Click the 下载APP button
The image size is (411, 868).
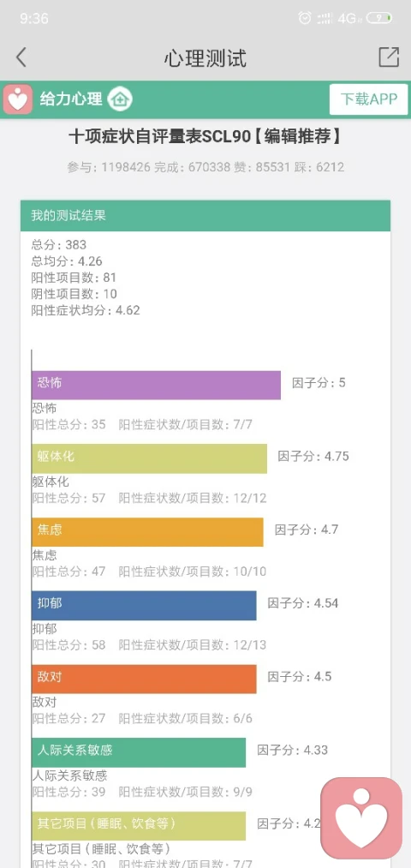pos(368,99)
